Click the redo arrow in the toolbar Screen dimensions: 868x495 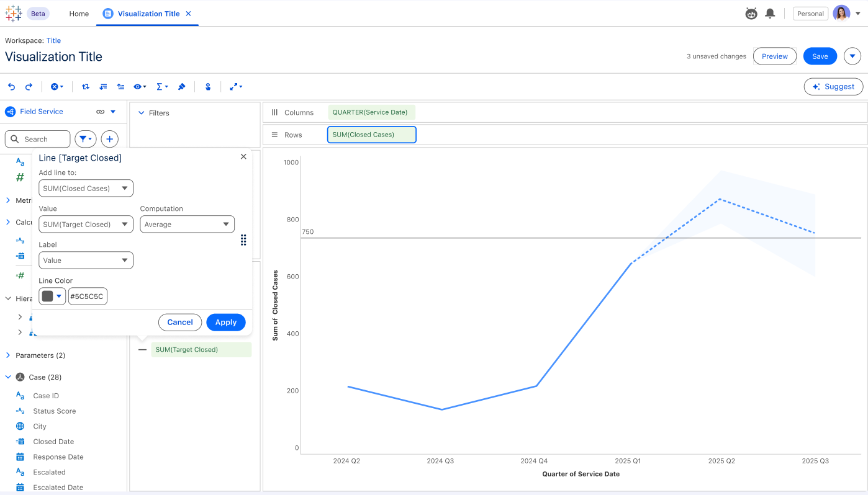tap(29, 87)
